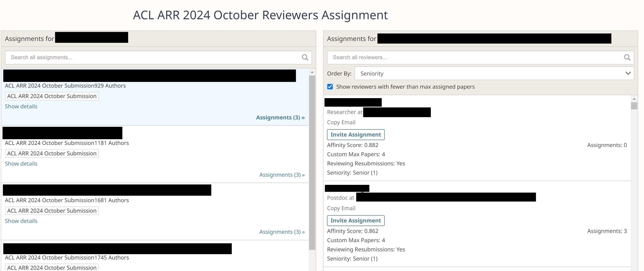Invite Assignment for the Postdoc reviewer
The height and width of the screenshot is (271, 644).
point(355,220)
